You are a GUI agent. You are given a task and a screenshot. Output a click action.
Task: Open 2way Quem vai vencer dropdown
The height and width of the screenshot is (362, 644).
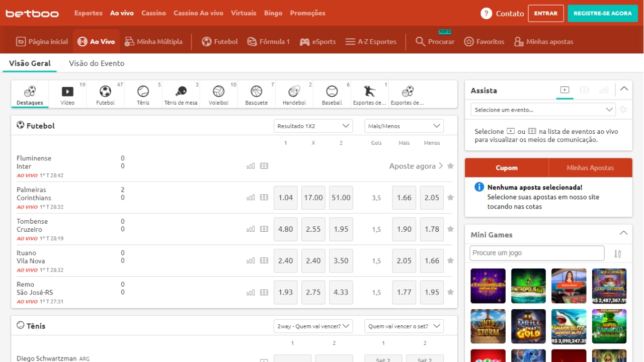(313, 326)
